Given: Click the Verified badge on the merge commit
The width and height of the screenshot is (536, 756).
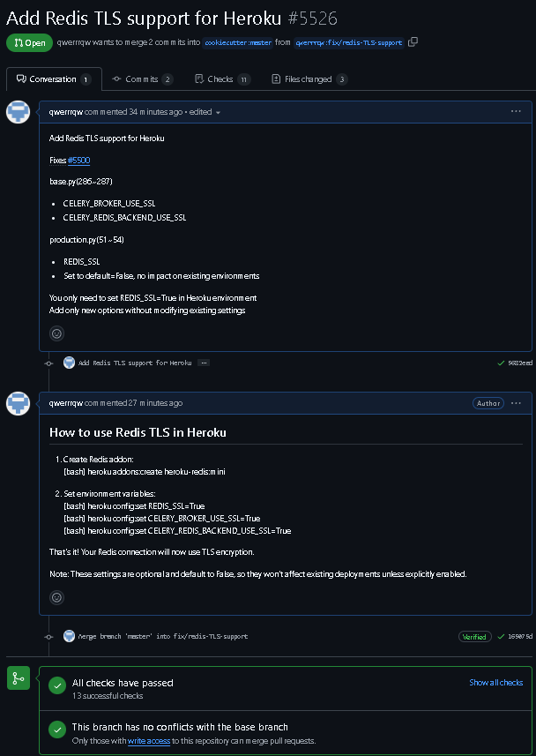Looking at the screenshot, I should pos(474,635).
